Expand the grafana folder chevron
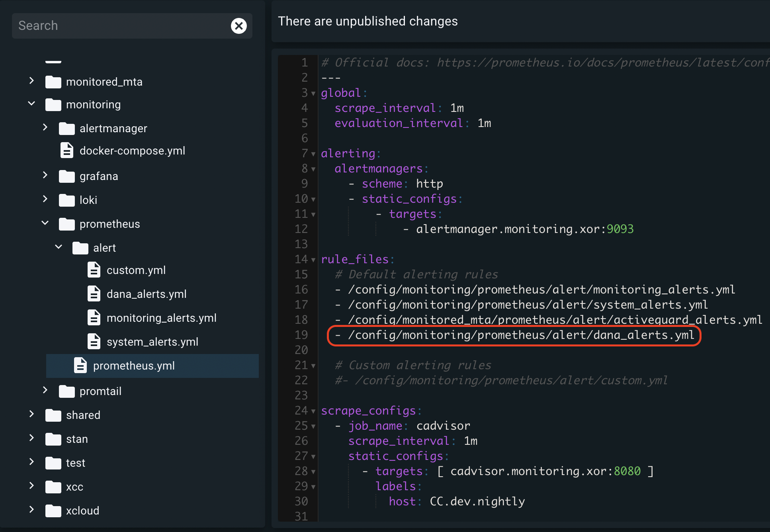Screen dimensions: 770x532 [45, 175]
